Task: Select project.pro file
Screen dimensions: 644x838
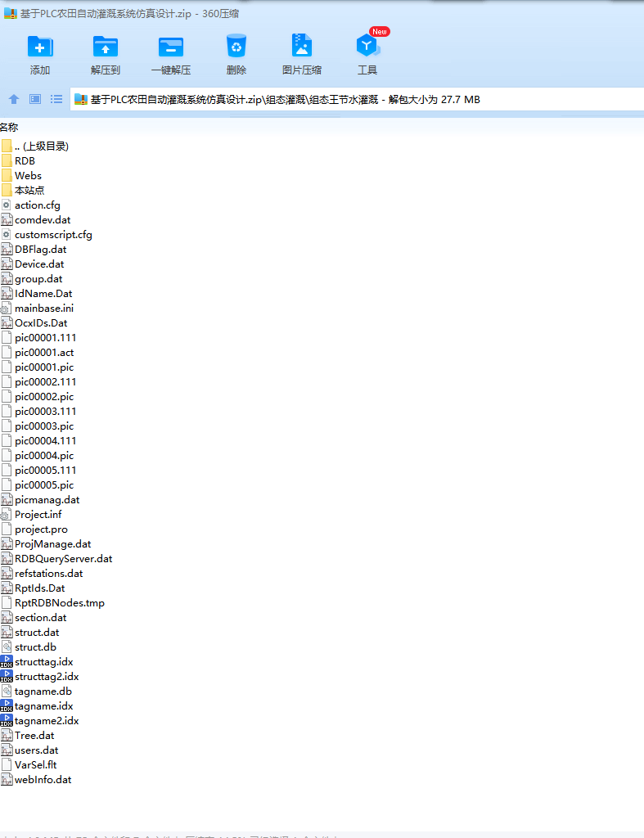Action: [41, 529]
